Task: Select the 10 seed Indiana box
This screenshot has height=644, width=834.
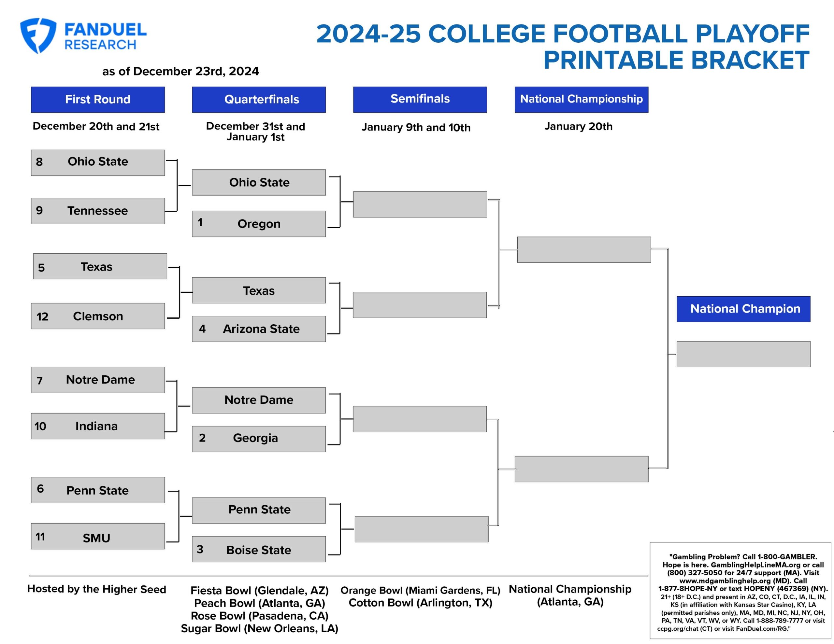Action: tap(98, 426)
